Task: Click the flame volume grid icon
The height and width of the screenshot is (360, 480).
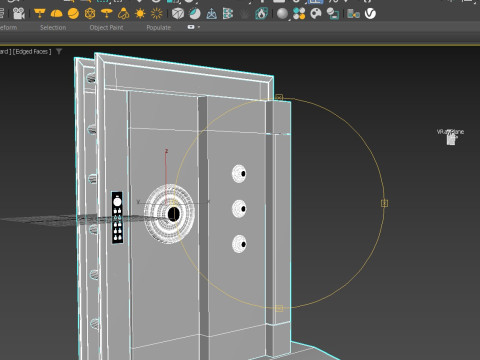Action: pyautogui.click(x=261, y=14)
